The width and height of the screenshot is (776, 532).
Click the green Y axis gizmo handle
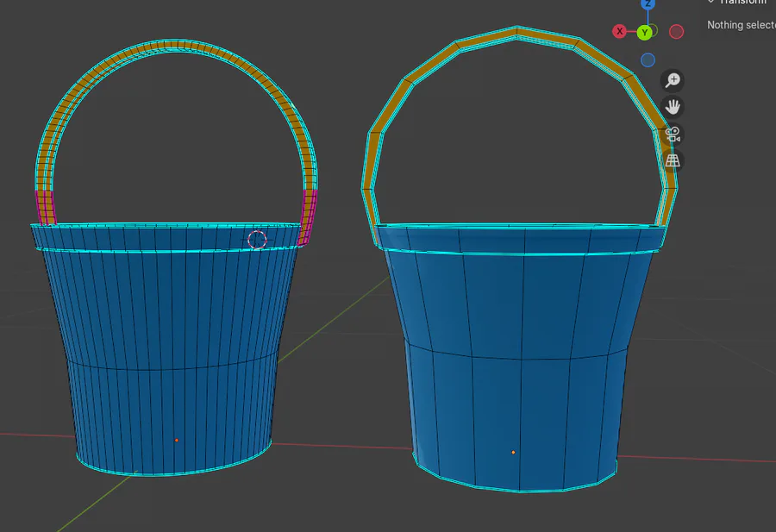tap(644, 33)
